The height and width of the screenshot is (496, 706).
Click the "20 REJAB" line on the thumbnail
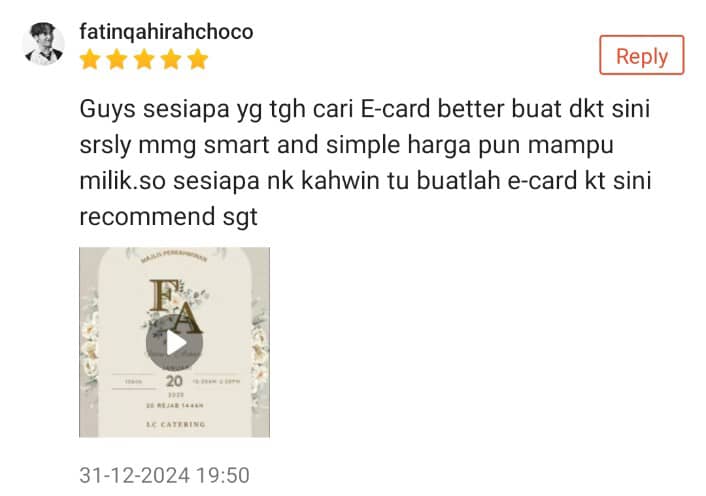coord(175,406)
